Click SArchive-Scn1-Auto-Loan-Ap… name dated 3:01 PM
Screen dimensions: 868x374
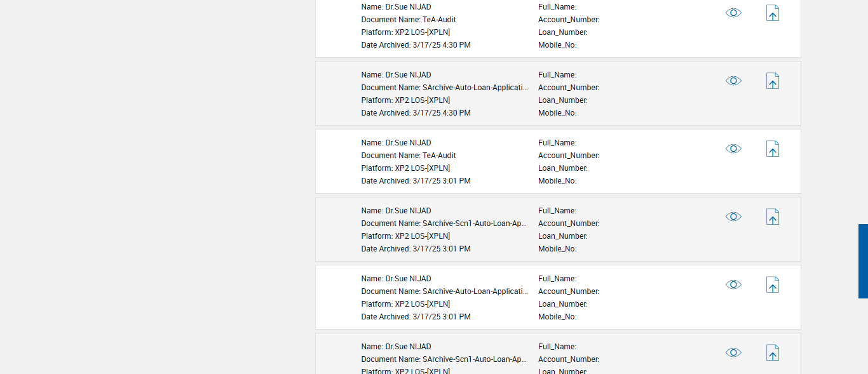click(x=475, y=224)
